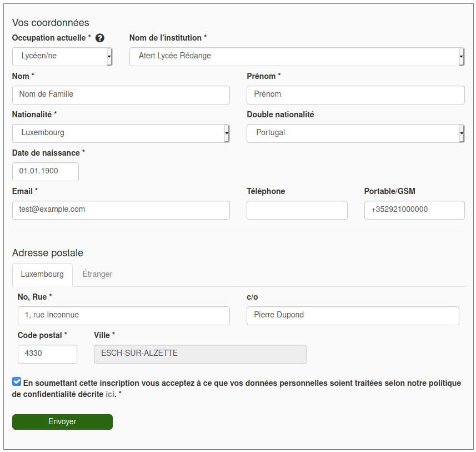Select the Date de naissance field
This screenshot has height=452, width=476.
[46, 172]
